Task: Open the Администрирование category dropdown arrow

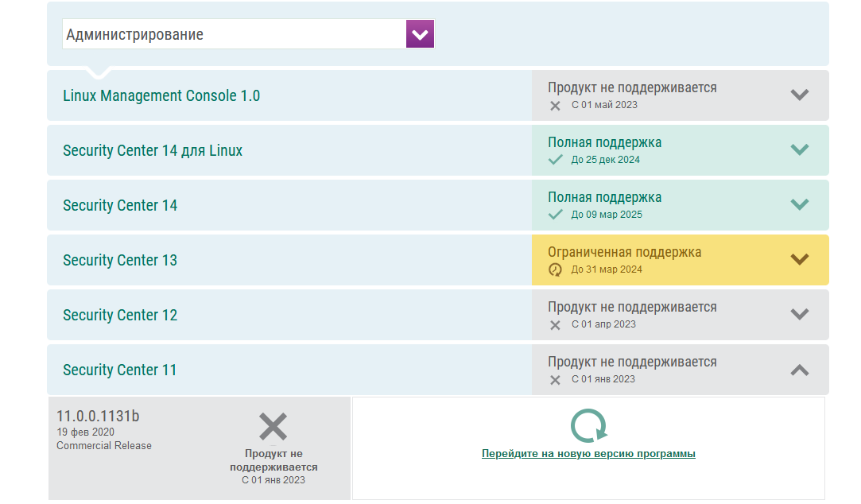Action: pos(420,34)
